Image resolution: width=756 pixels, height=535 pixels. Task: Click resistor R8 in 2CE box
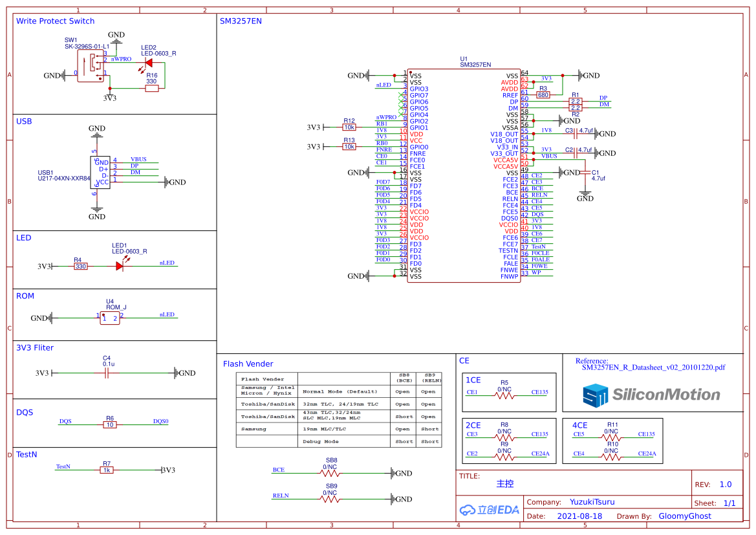click(504, 437)
